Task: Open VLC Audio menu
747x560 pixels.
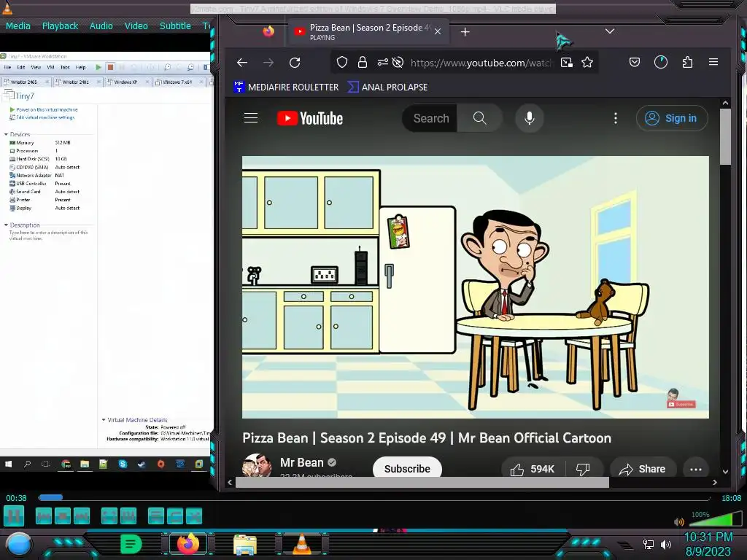Action: pos(101,26)
